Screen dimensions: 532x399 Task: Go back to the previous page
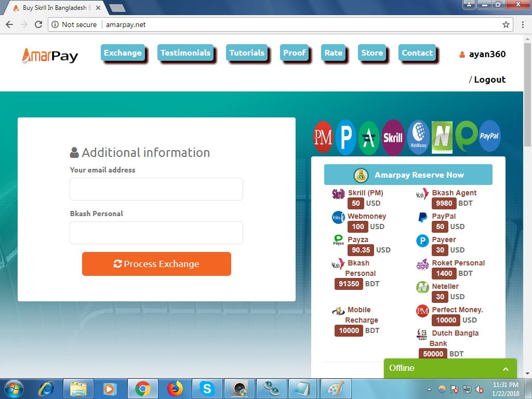pyautogui.click(x=9, y=24)
